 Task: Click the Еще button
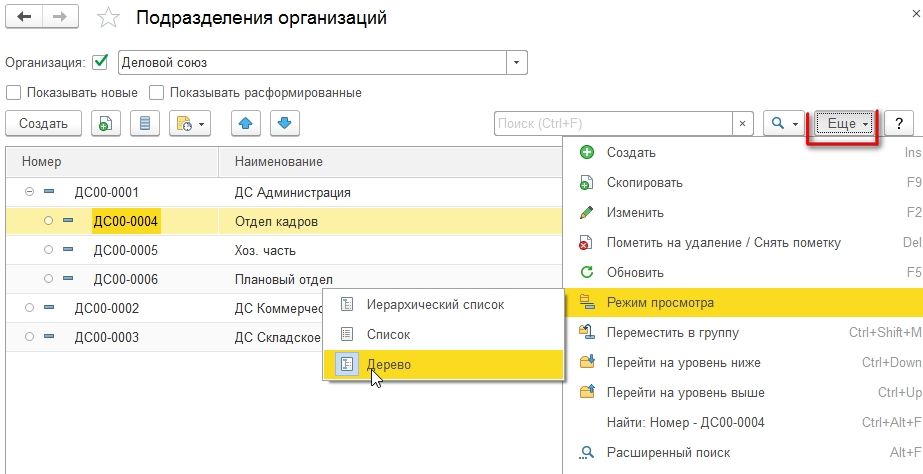845,124
